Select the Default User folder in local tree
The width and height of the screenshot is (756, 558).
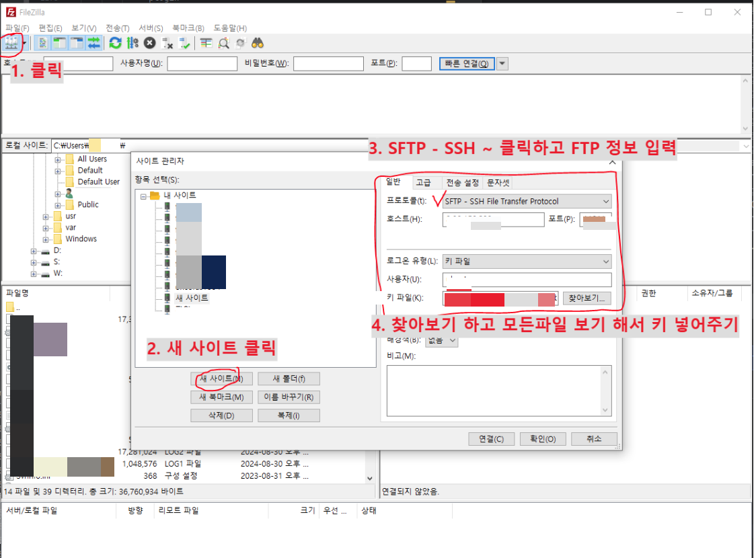[x=98, y=182]
